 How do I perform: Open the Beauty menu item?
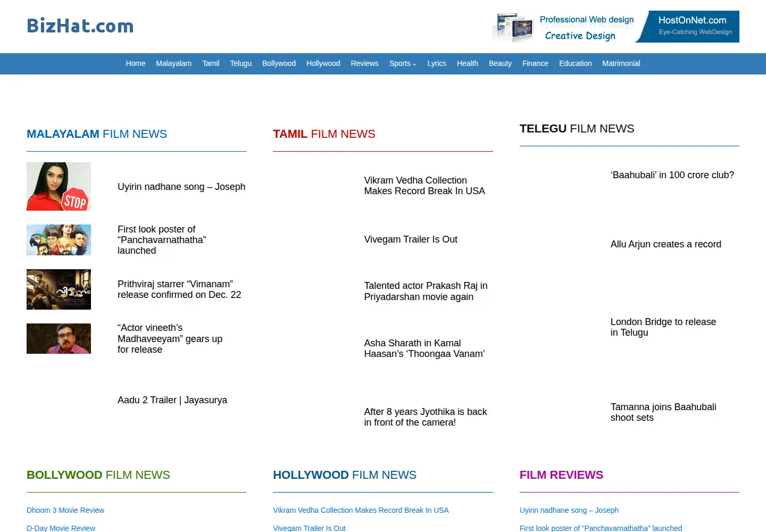tap(500, 63)
